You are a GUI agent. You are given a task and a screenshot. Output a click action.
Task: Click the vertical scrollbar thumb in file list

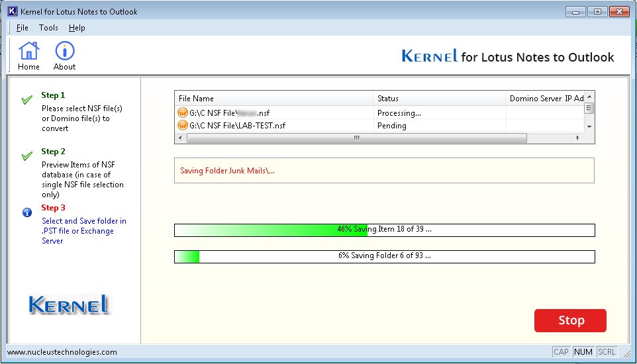tap(589, 108)
